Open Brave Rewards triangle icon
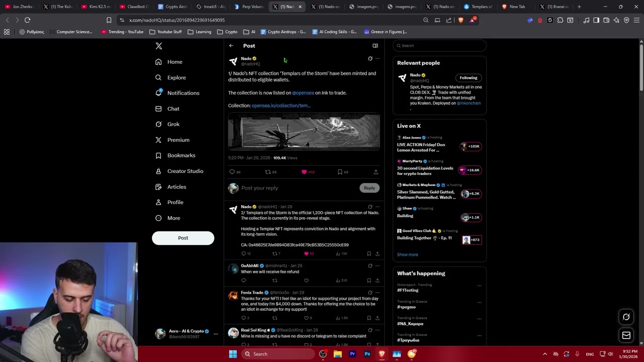The image size is (644, 362). pos(472,20)
